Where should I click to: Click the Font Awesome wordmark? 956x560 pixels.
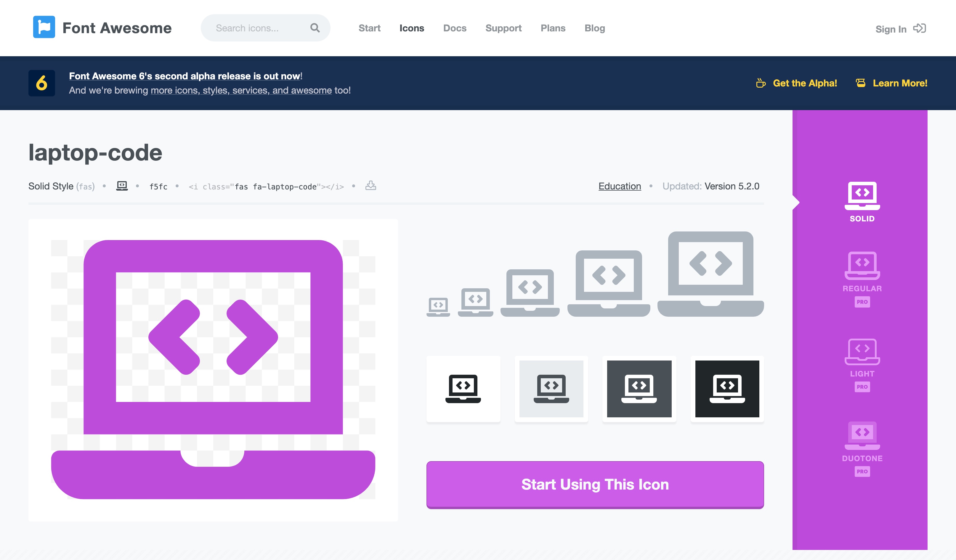tap(117, 28)
